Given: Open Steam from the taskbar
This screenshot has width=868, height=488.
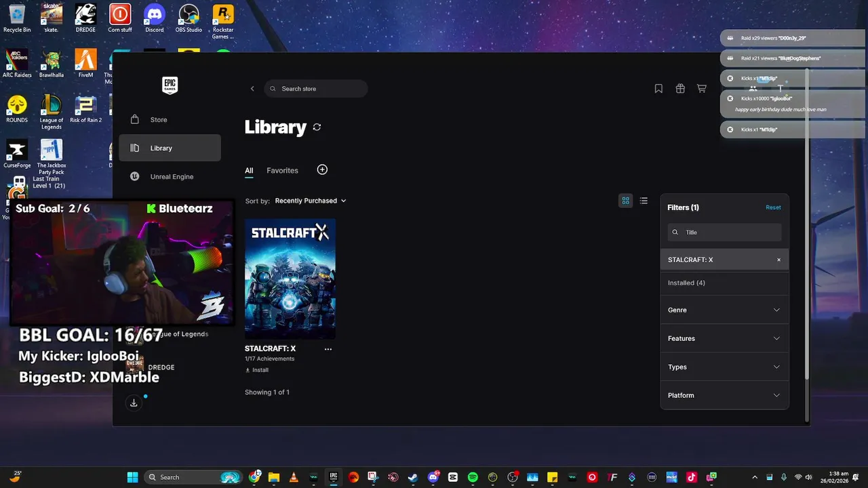Looking at the screenshot, I should pyautogui.click(x=413, y=477).
